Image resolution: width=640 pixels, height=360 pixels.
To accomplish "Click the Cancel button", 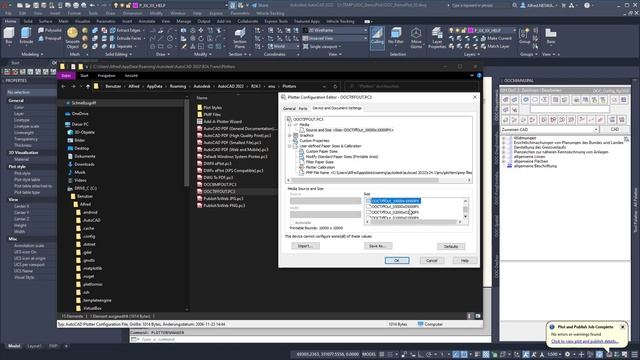I will click(x=431, y=260).
